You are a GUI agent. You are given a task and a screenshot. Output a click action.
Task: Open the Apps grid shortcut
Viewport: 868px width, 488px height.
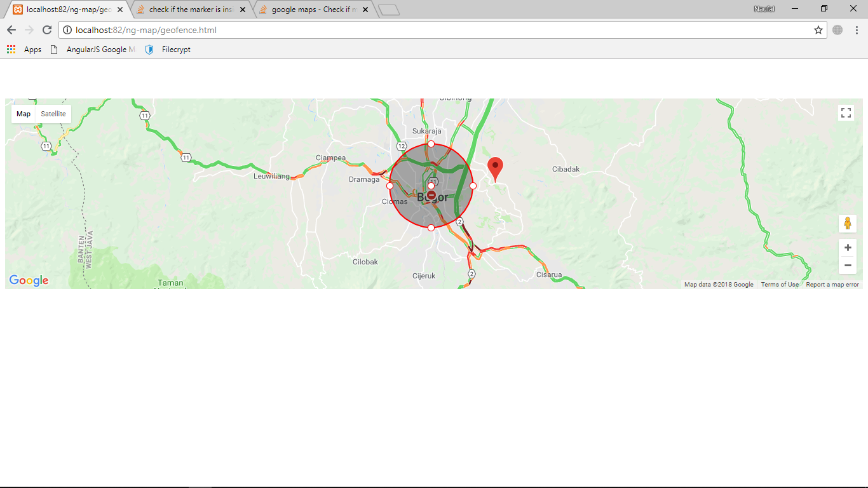click(x=24, y=50)
